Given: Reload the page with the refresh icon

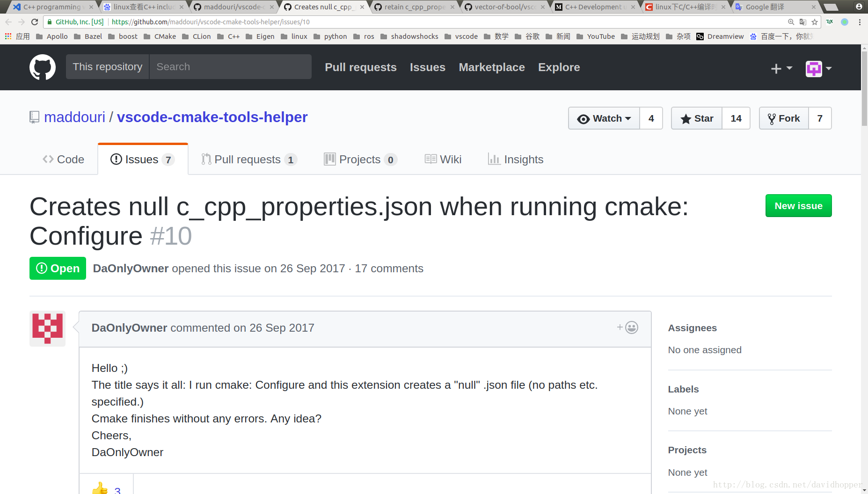Looking at the screenshot, I should coord(35,22).
